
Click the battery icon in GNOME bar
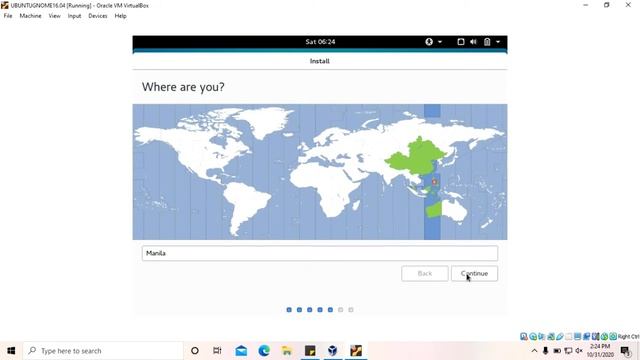click(487, 42)
